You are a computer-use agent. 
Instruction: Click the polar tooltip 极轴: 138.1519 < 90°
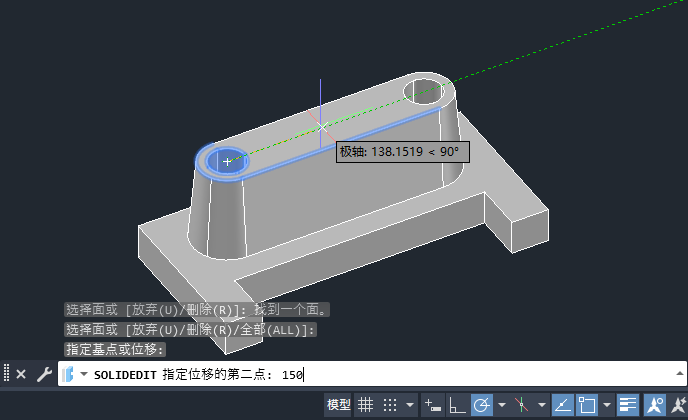[x=403, y=152]
